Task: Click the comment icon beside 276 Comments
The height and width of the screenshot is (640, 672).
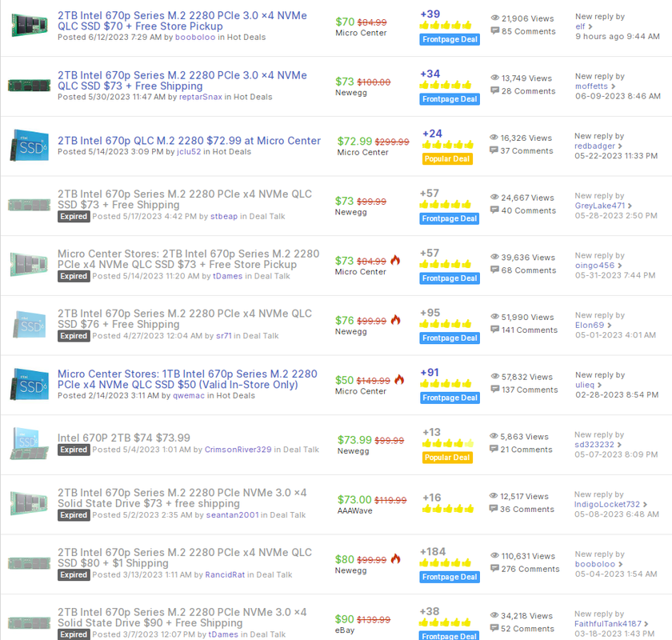Action: click(495, 569)
